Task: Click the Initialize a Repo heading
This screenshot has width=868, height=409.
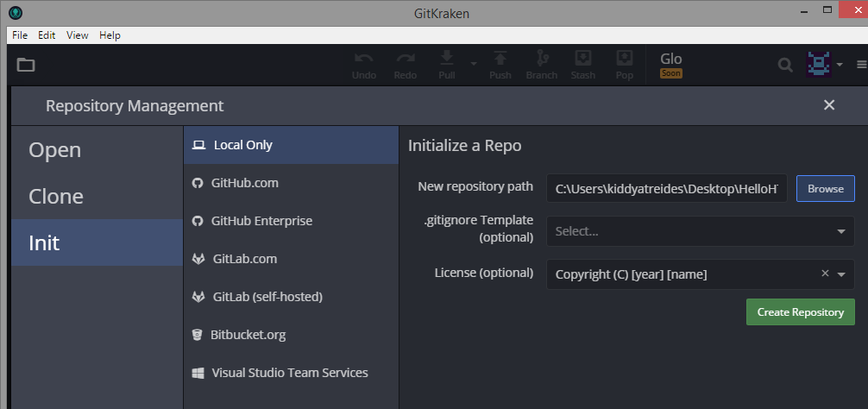Action: tap(465, 146)
